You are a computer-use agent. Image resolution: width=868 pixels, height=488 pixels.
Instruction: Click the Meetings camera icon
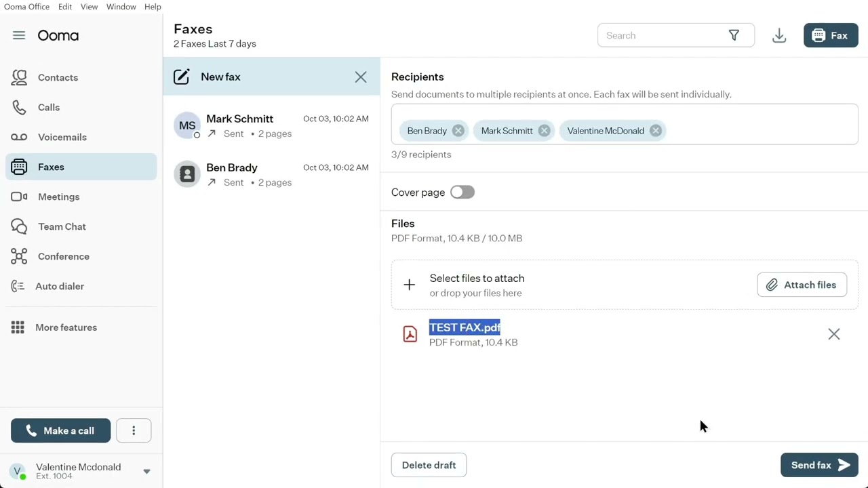pyautogui.click(x=19, y=197)
